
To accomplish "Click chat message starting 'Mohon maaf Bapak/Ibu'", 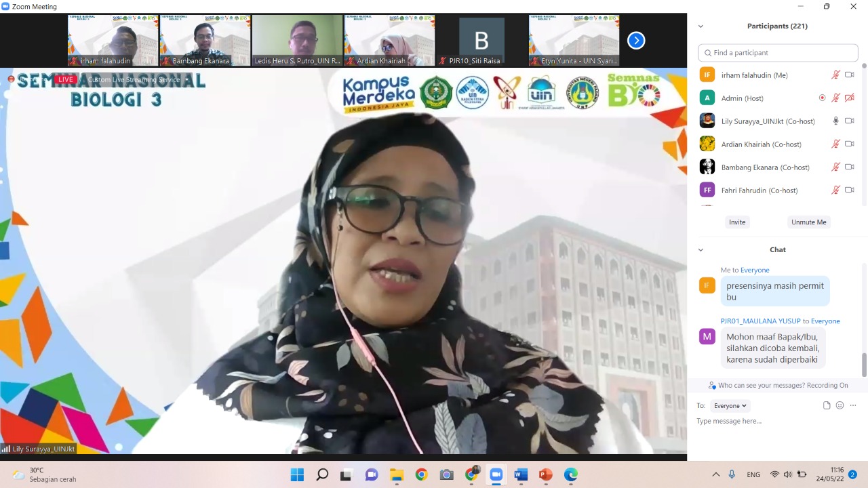I will (x=772, y=348).
